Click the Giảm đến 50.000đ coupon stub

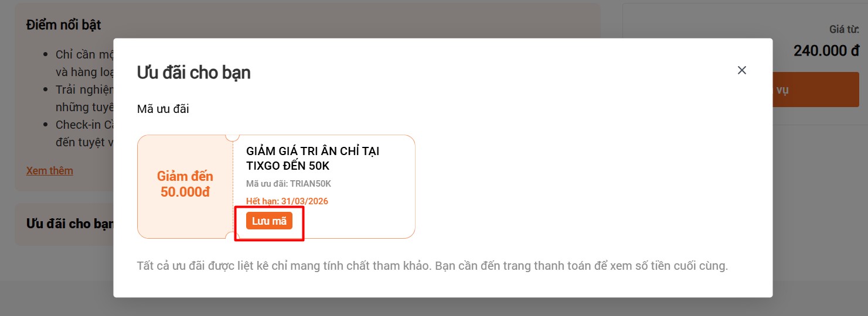[x=185, y=184]
